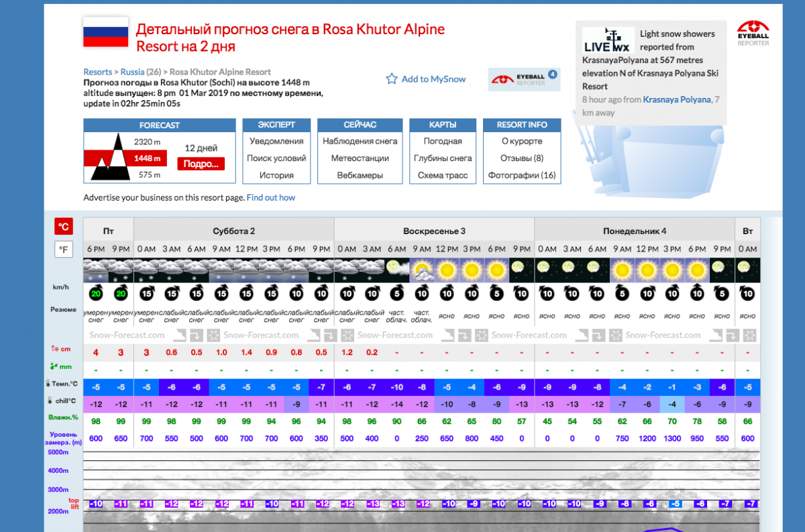Open Метеостанции link
Image resolution: width=805 pixels, height=532 pixels.
pyautogui.click(x=360, y=158)
